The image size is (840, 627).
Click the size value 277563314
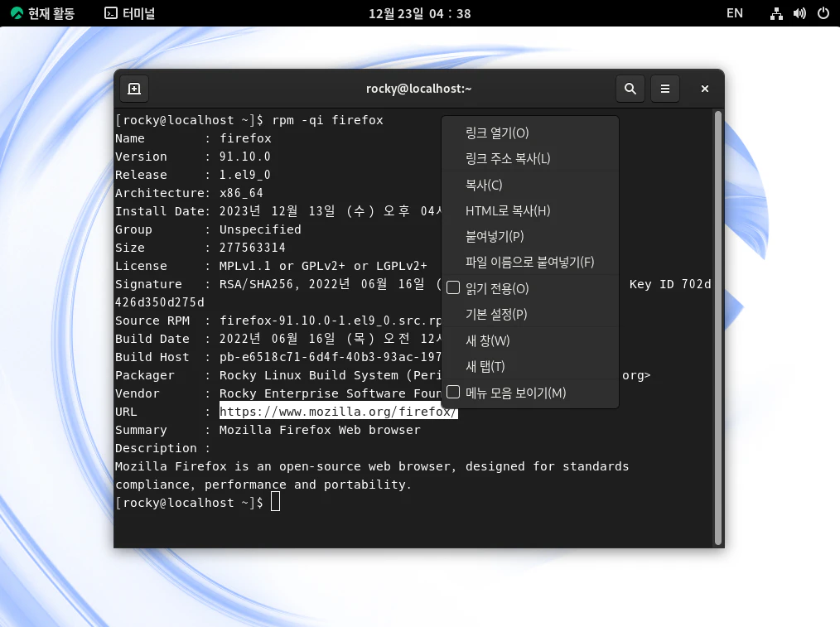253,248
